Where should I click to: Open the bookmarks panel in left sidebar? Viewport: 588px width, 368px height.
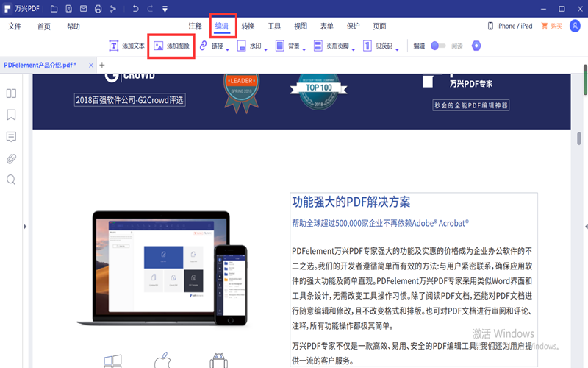[11, 115]
